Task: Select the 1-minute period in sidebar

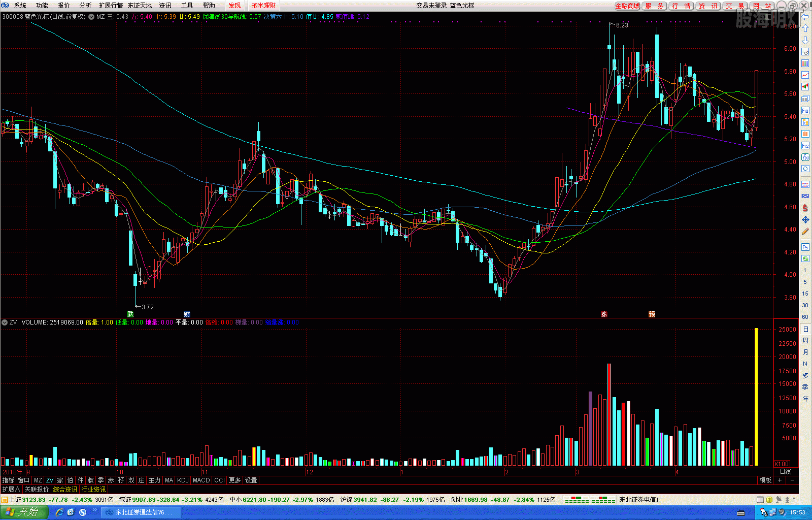Action: coord(805,270)
